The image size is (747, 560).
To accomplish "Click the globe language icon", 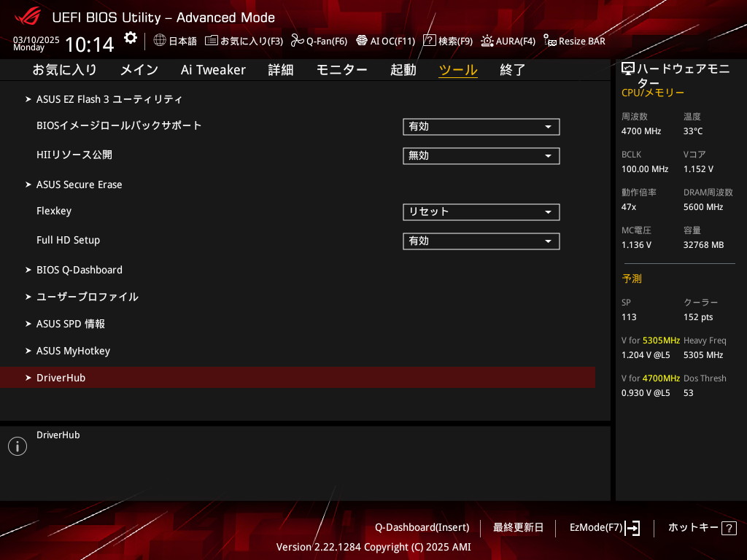I will [160, 40].
